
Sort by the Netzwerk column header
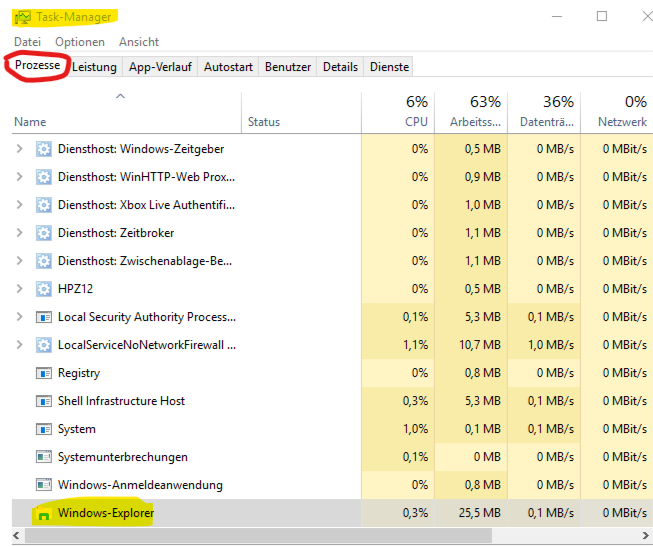617,112
